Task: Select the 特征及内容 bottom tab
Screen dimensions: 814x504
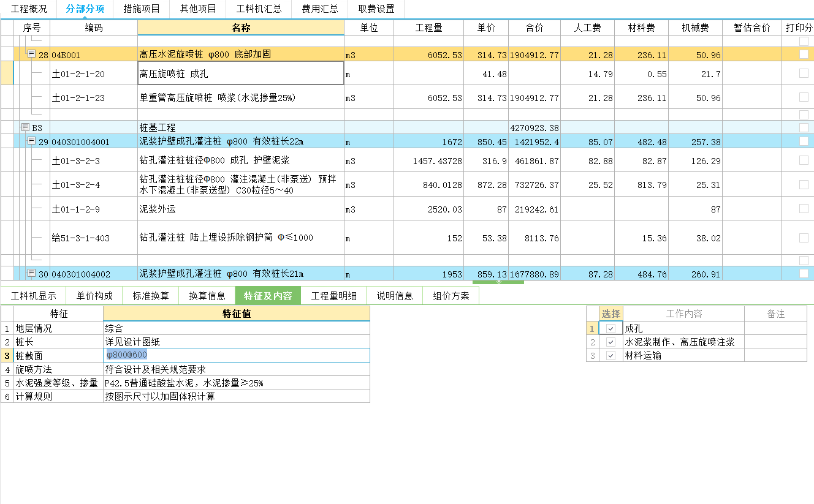Action: [x=268, y=296]
